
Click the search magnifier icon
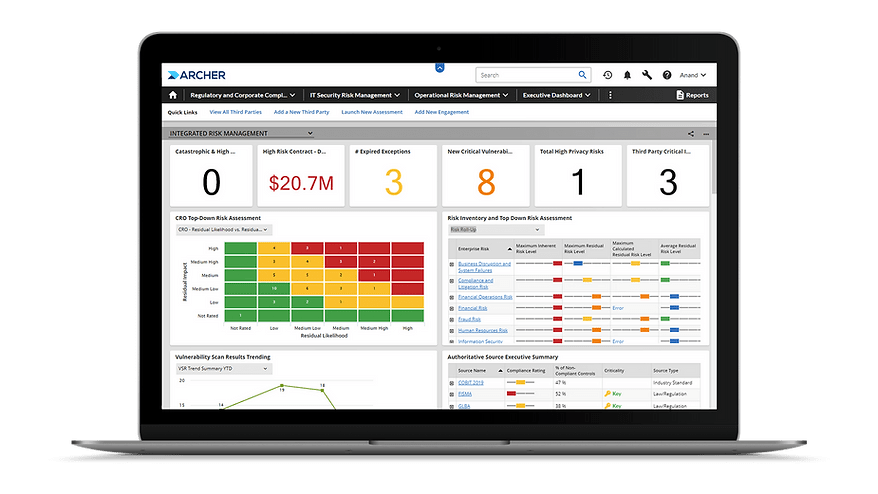point(583,75)
